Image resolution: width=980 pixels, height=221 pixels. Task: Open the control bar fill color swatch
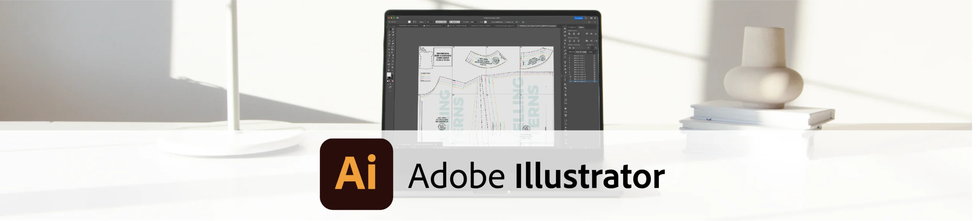point(409,22)
